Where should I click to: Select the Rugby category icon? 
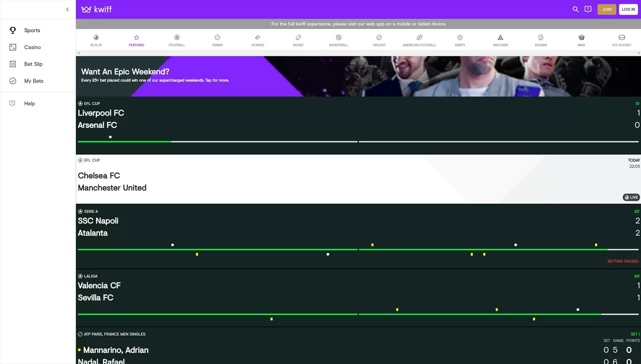tap(298, 37)
